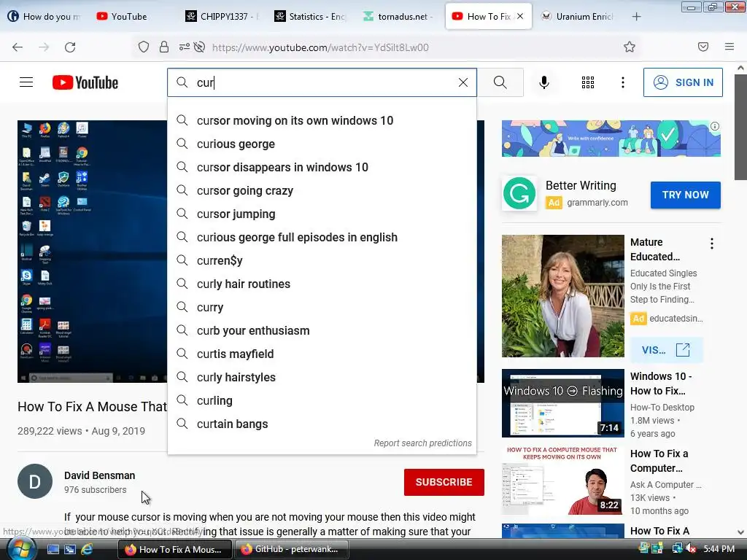
Task: Select suggestion curtain bangs
Action: (x=322, y=424)
